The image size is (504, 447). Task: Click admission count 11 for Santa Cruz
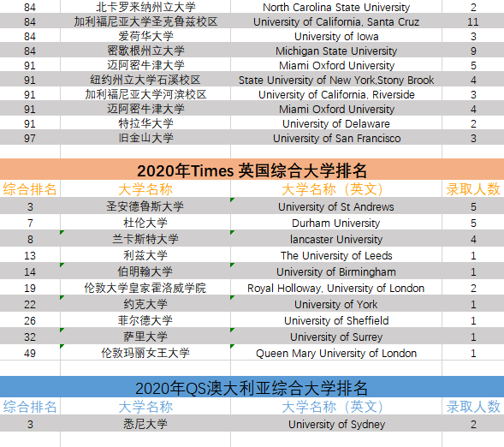(x=473, y=21)
